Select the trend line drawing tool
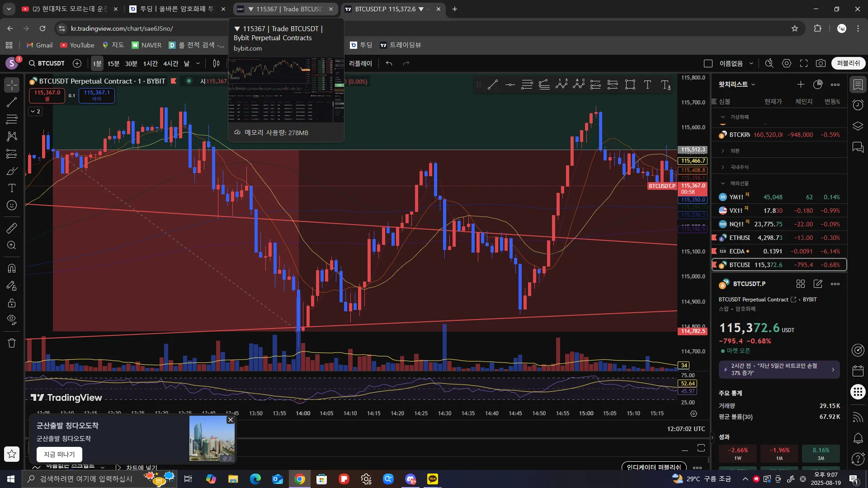 (12, 102)
